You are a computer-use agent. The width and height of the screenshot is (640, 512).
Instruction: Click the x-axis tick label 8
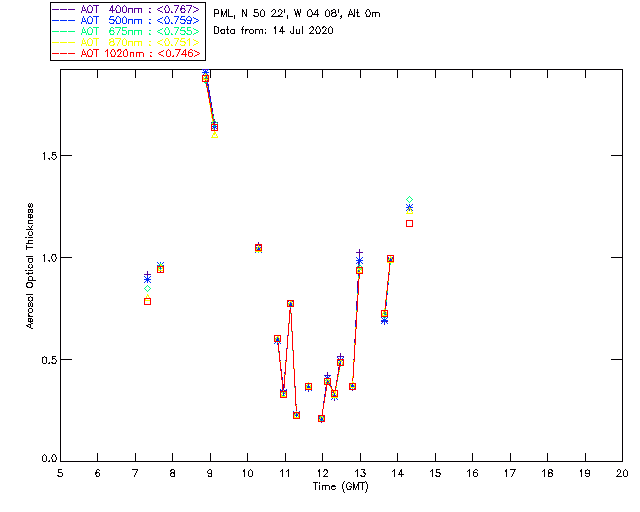(x=173, y=474)
